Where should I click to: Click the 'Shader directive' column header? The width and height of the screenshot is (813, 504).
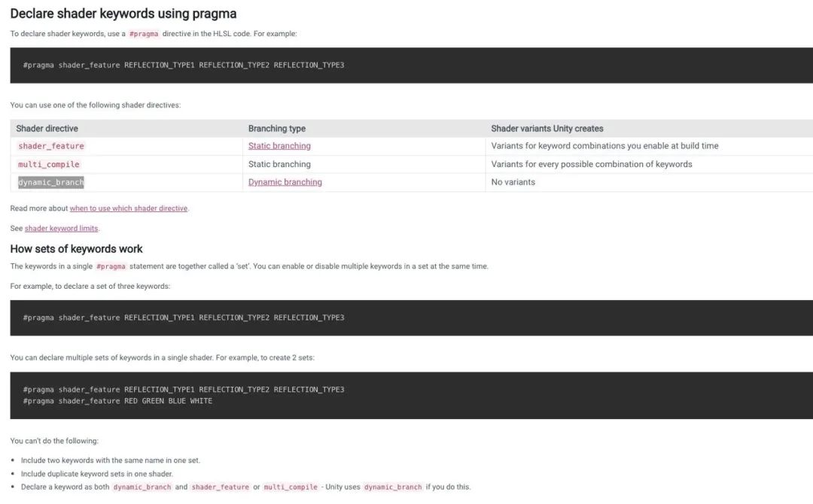point(47,129)
